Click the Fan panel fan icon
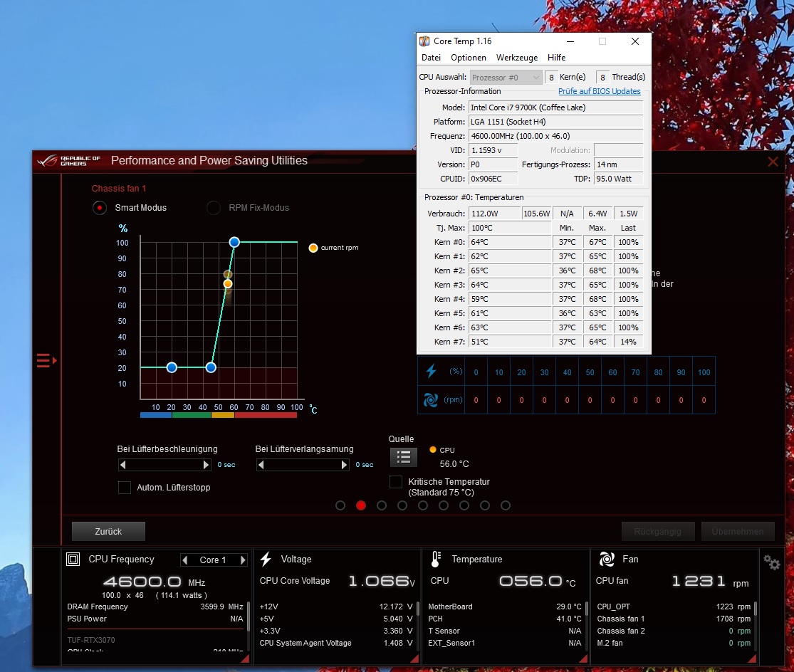 coord(607,559)
